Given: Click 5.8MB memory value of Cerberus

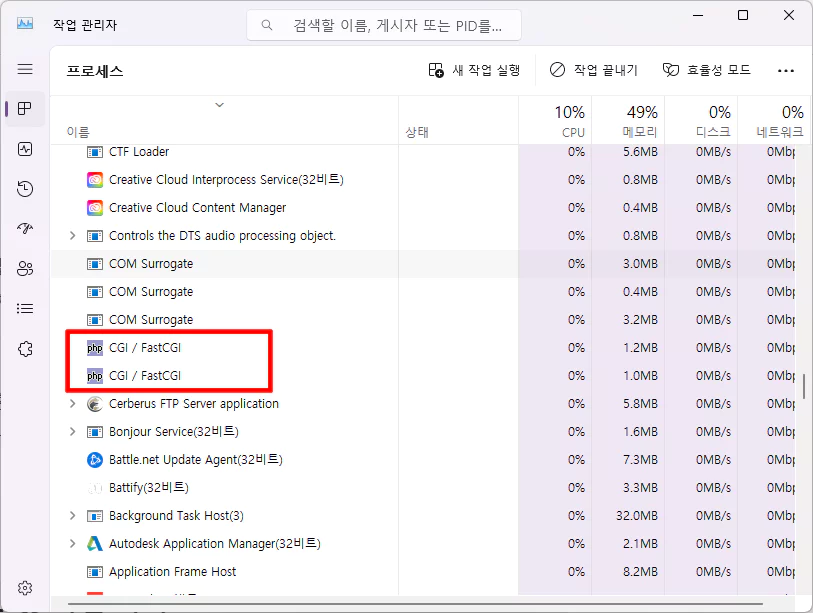Looking at the screenshot, I should 640,403.
